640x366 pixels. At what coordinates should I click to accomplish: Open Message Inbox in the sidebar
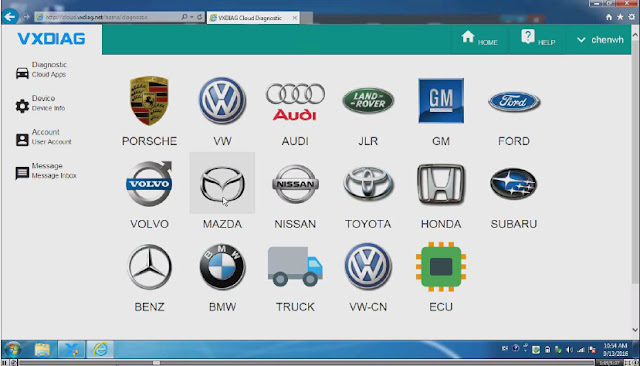click(x=46, y=171)
